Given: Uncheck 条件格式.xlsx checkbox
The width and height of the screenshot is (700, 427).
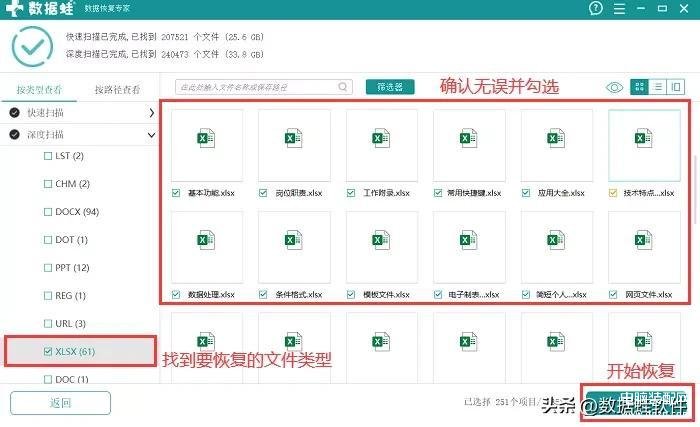Looking at the screenshot, I should [x=263, y=294].
